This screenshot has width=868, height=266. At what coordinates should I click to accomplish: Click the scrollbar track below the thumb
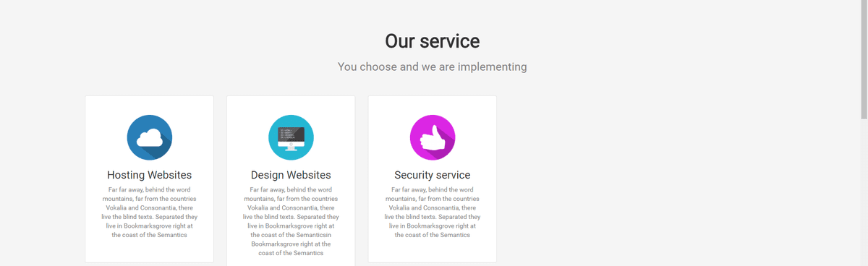pyautogui.click(x=864, y=192)
